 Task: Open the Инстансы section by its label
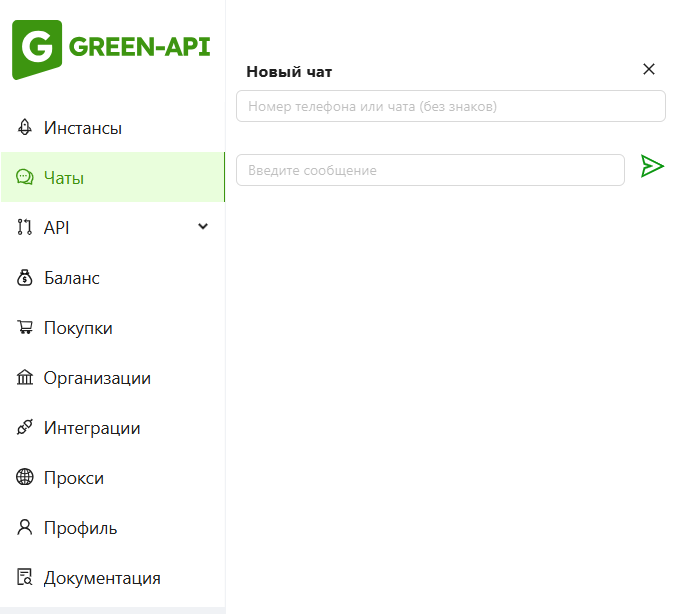click(x=83, y=128)
